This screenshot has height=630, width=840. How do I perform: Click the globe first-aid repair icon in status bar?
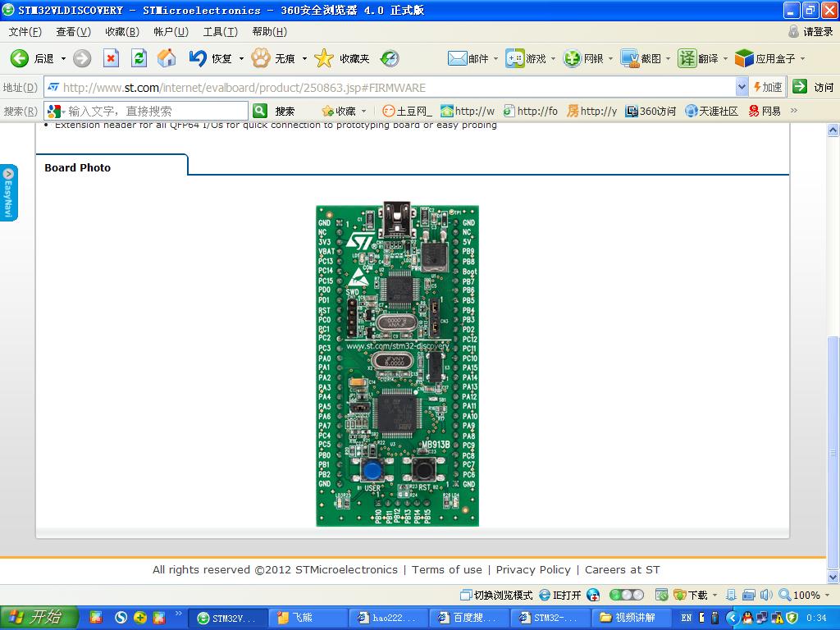[x=593, y=596]
